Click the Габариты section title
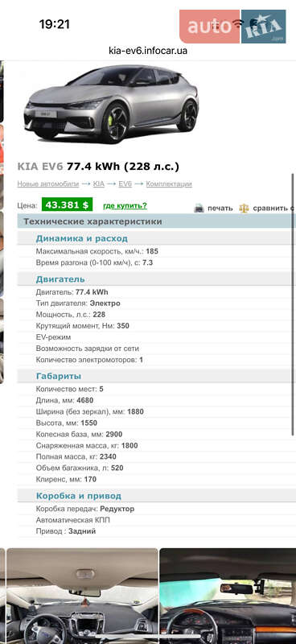The height and width of the screenshot is (644, 296). (x=58, y=376)
